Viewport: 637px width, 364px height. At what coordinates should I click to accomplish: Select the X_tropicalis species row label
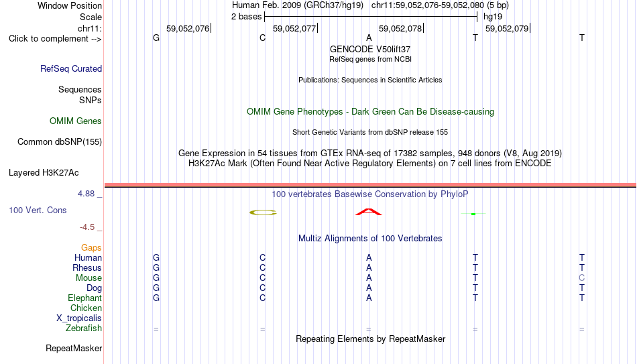(79, 318)
